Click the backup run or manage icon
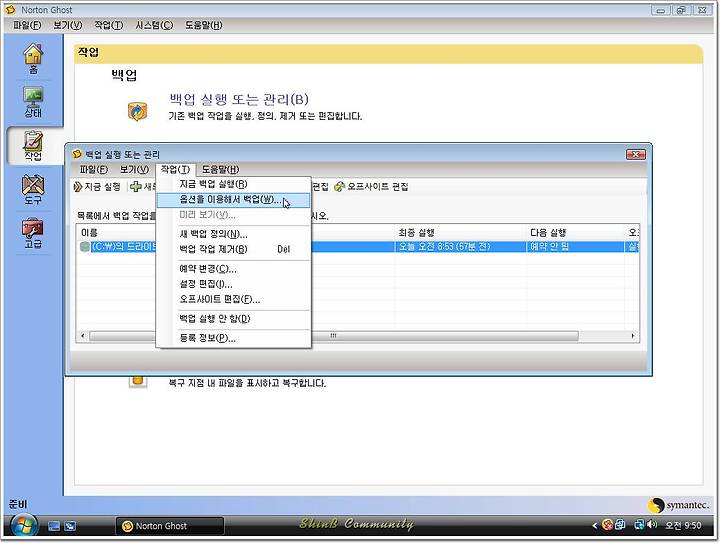 pos(137,112)
